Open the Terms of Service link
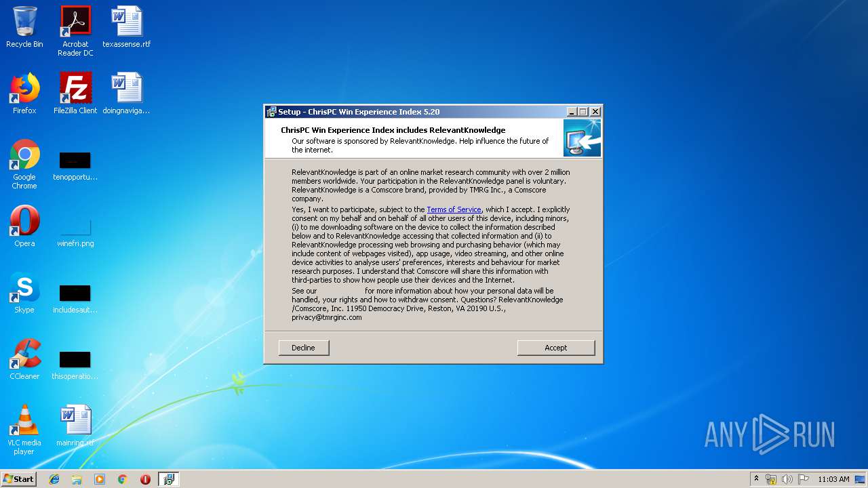The width and height of the screenshot is (868, 488). [x=454, y=210]
